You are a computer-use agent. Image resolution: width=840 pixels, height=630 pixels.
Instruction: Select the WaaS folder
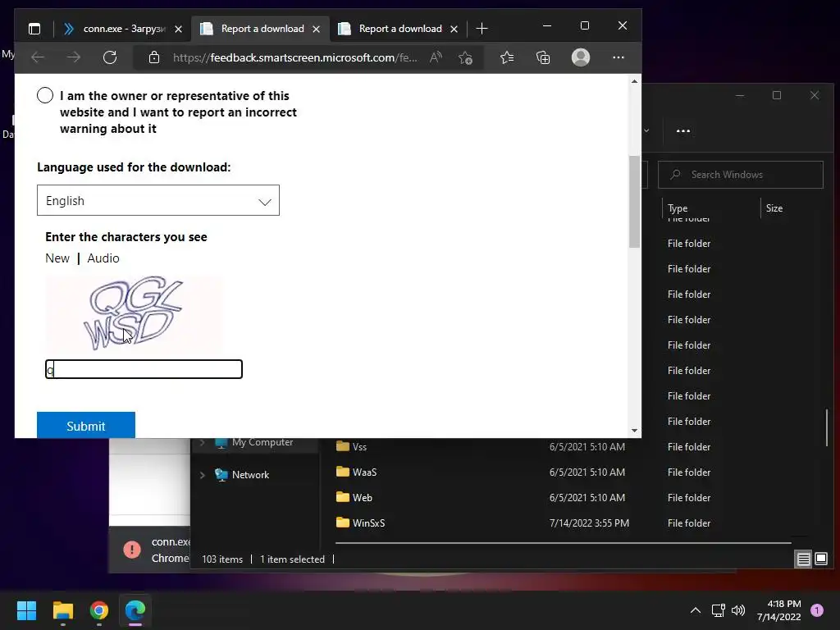click(364, 472)
